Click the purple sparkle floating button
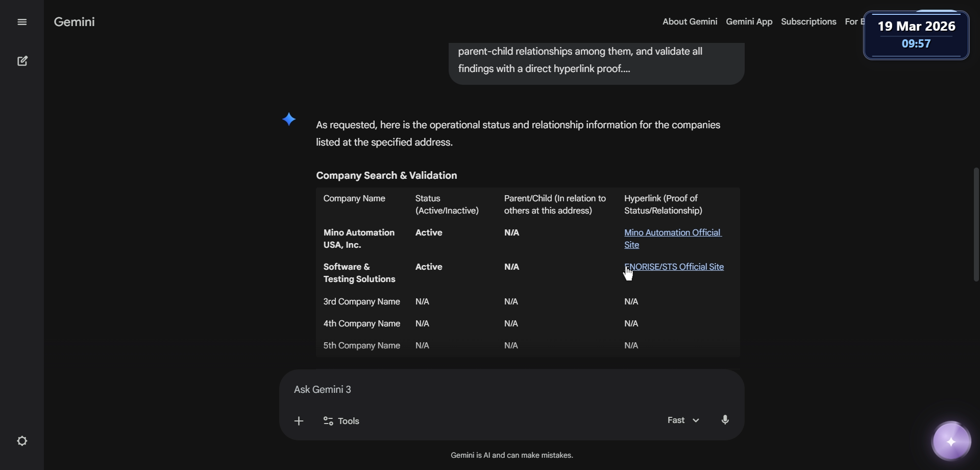This screenshot has width=980, height=470. (951, 441)
